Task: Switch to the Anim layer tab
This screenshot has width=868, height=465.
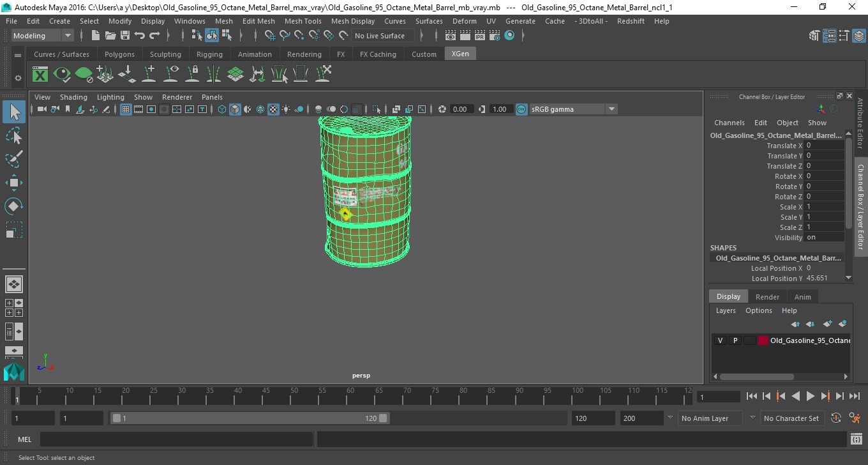Action: (802, 296)
